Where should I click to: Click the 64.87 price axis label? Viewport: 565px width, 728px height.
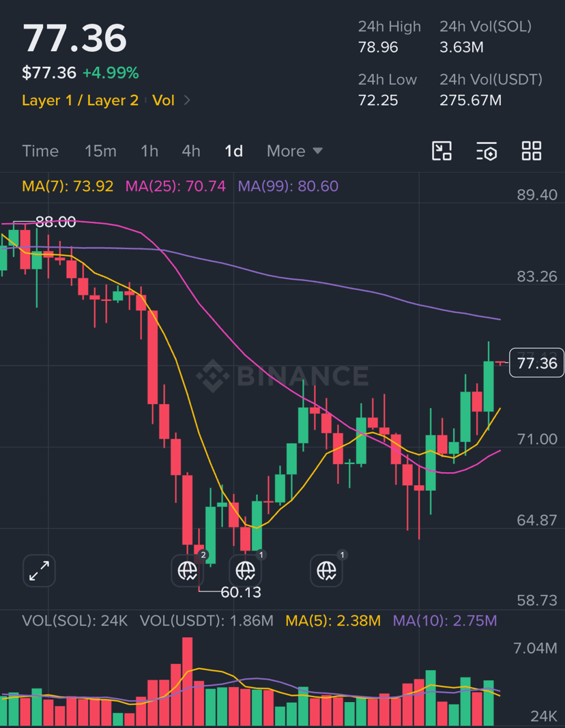537,521
